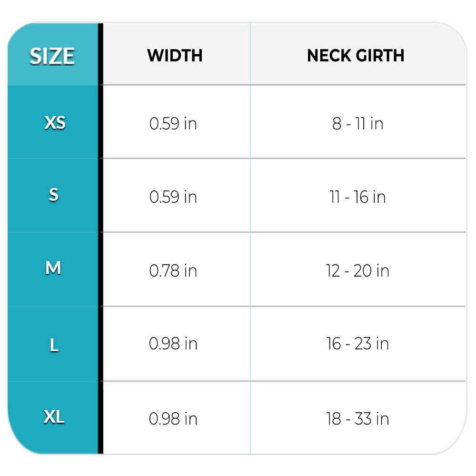
Task: Click the 8 - 11 in neck girth
Action: pyautogui.click(x=357, y=124)
